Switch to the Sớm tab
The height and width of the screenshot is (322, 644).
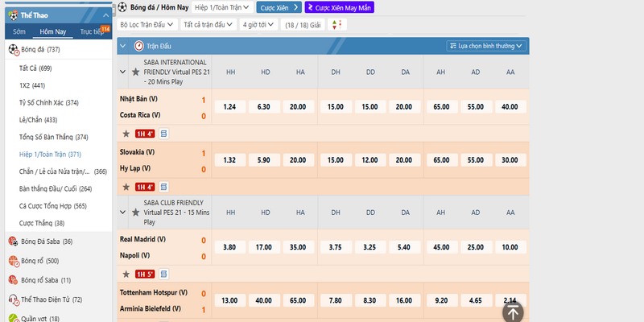pos(19,31)
